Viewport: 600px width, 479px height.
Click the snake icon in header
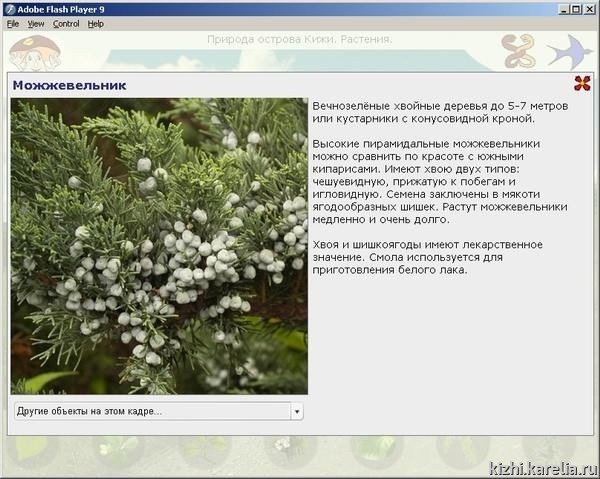coord(519,50)
